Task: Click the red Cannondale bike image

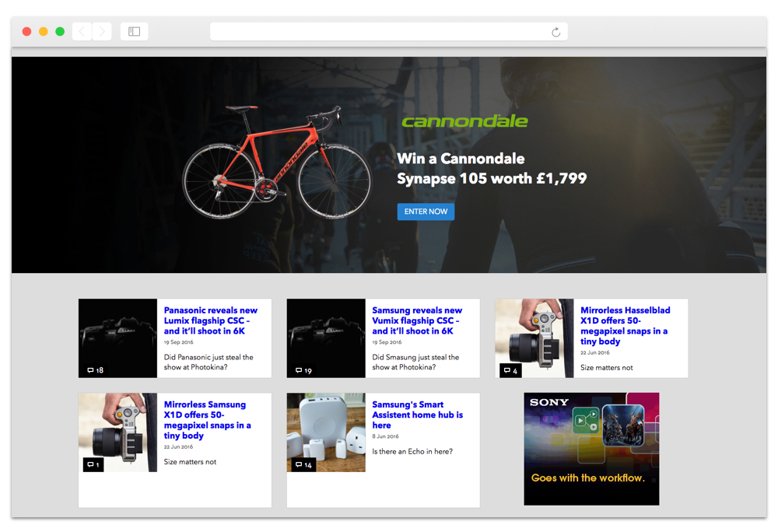Action: (x=276, y=163)
